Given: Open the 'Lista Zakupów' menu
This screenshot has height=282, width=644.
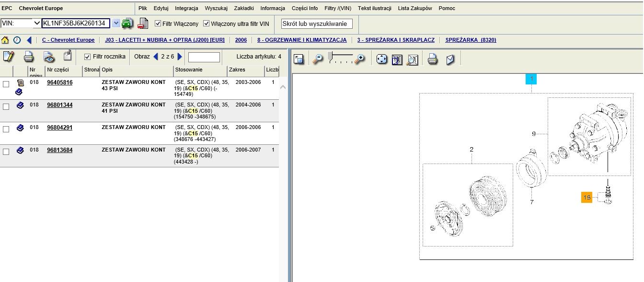Looking at the screenshot, I should point(415,8).
